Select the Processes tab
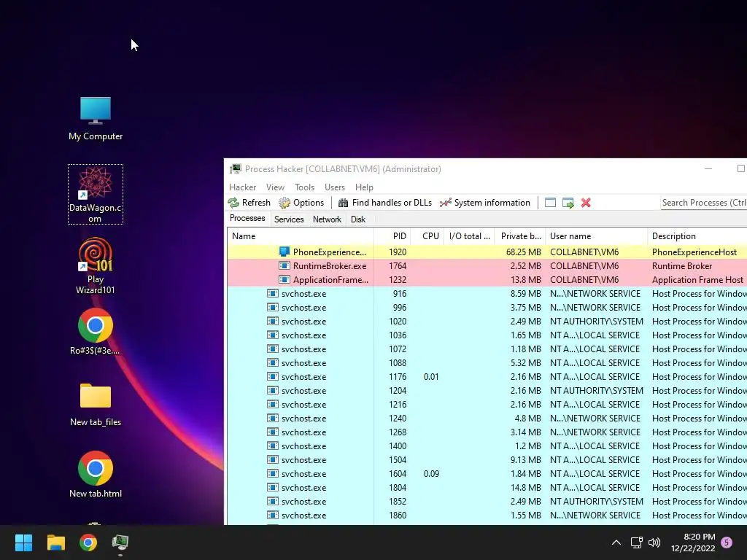Viewport: 747px width, 560px height. point(247,218)
